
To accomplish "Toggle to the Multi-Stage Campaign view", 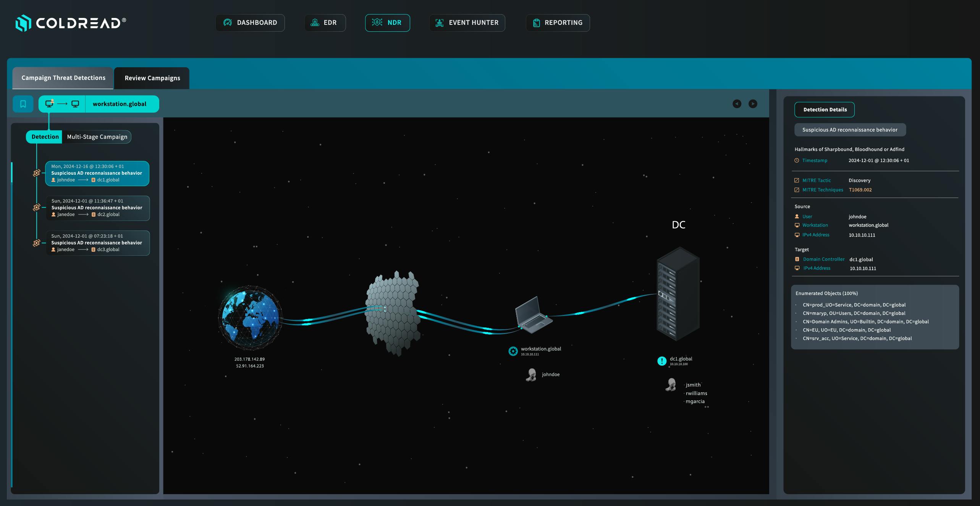I will (x=97, y=137).
